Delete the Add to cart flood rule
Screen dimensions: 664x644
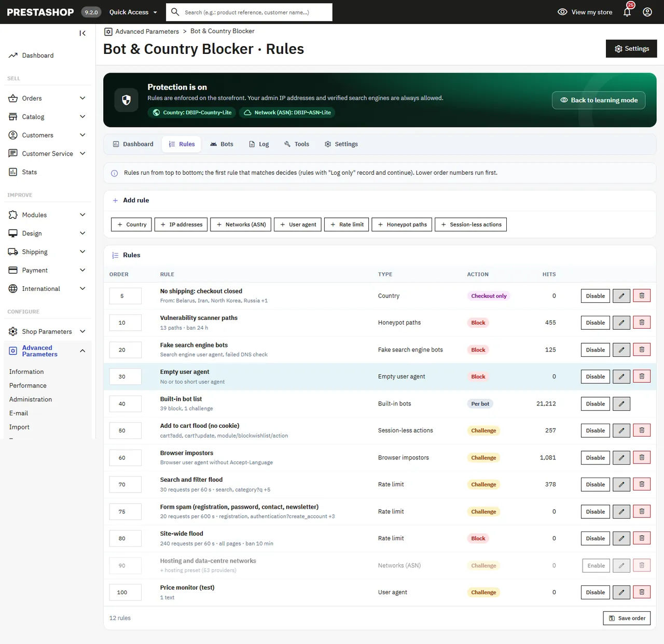(x=642, y=430)
